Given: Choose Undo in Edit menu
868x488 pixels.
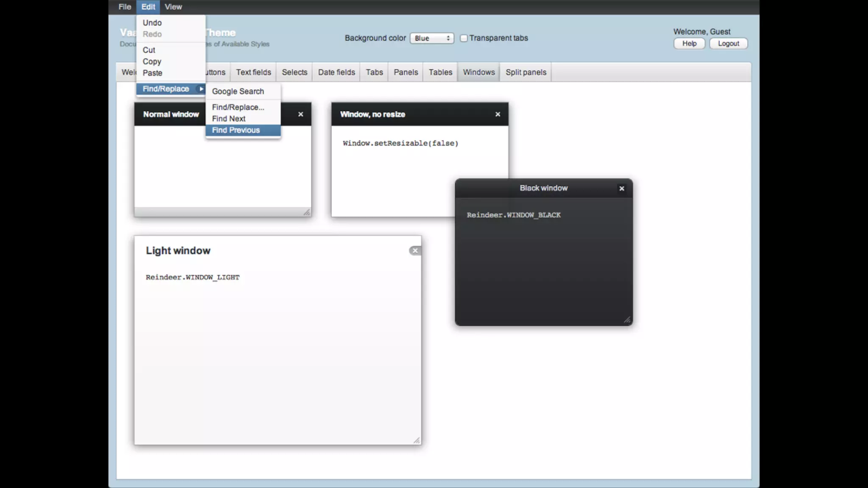Looking at the screenshot, I should pos(152,23).
